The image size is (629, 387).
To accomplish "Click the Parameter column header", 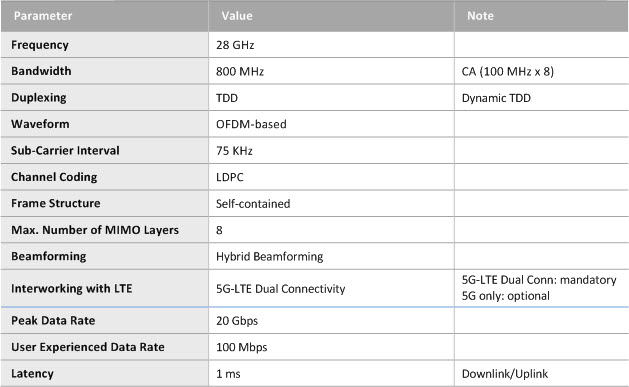I will 43,16.
